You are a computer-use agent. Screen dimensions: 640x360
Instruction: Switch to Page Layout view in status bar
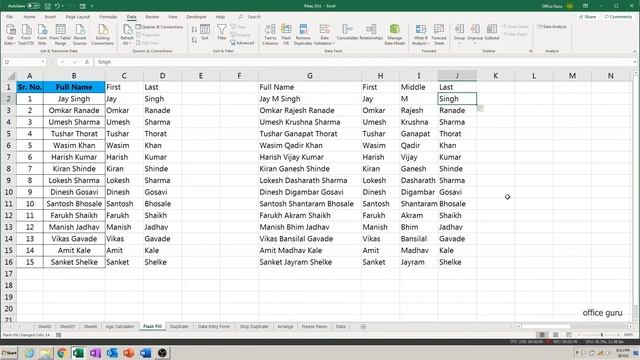click(556, 335)
